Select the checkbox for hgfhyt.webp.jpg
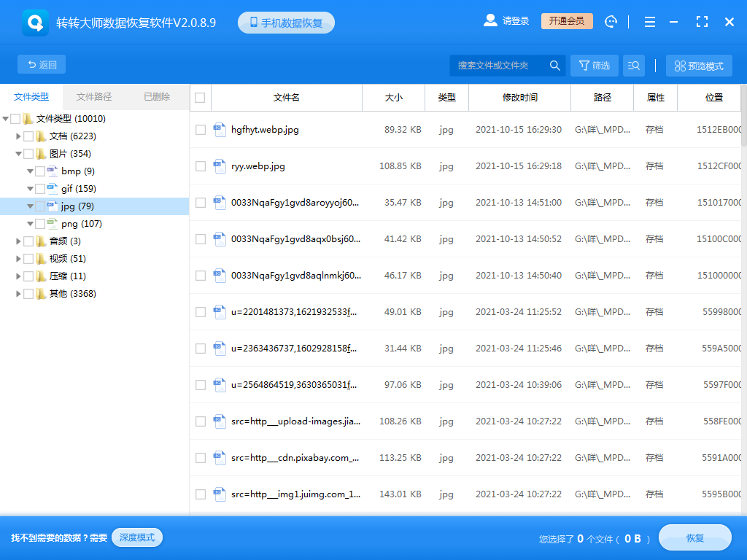The height and width of the screenshot is (560, 747). click(200, 130)
